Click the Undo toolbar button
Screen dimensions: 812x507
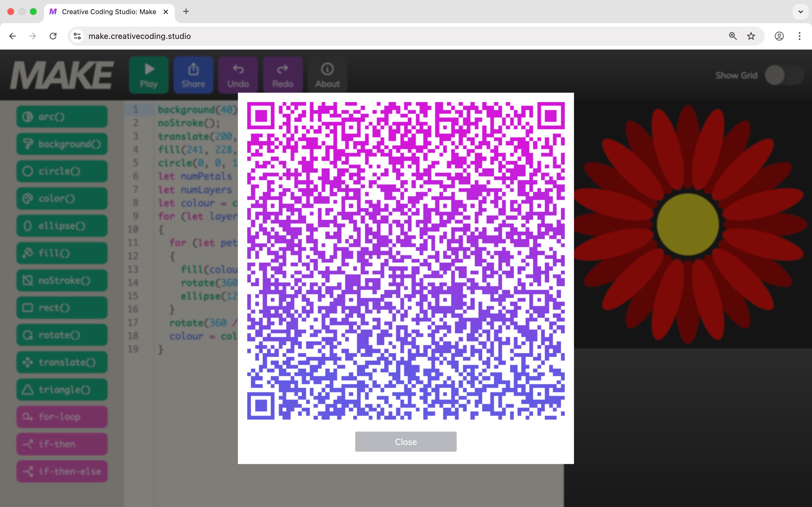tap(238, 75)
